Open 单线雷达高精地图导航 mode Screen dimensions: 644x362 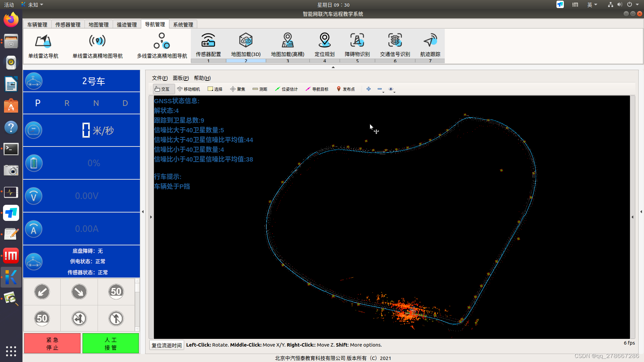pos(98,46)
